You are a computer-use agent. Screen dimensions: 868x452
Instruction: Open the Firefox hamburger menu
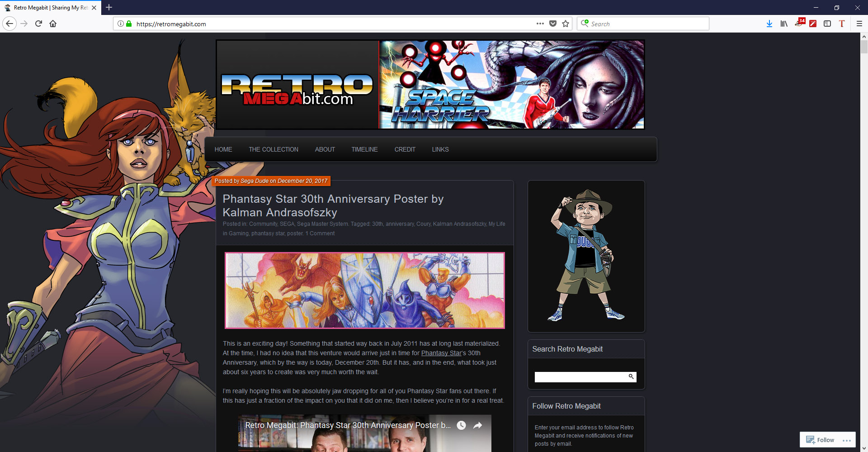[x=859, y=24]
